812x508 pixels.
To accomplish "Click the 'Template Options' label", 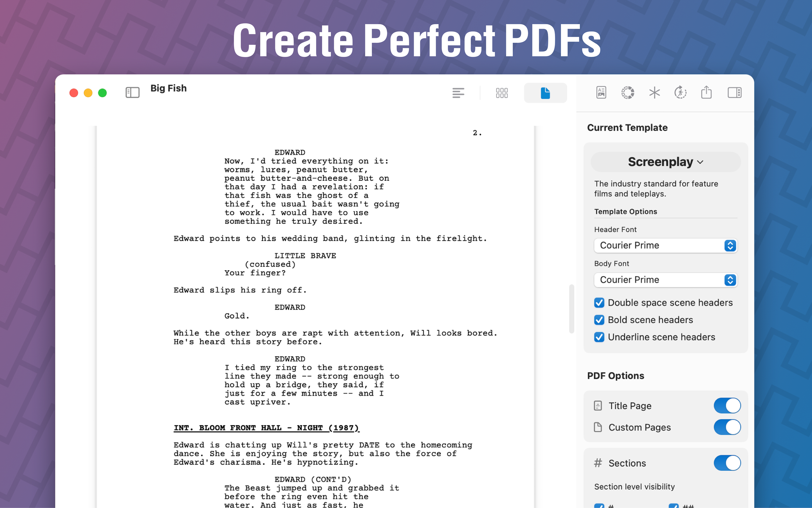I will coord(625,212).
